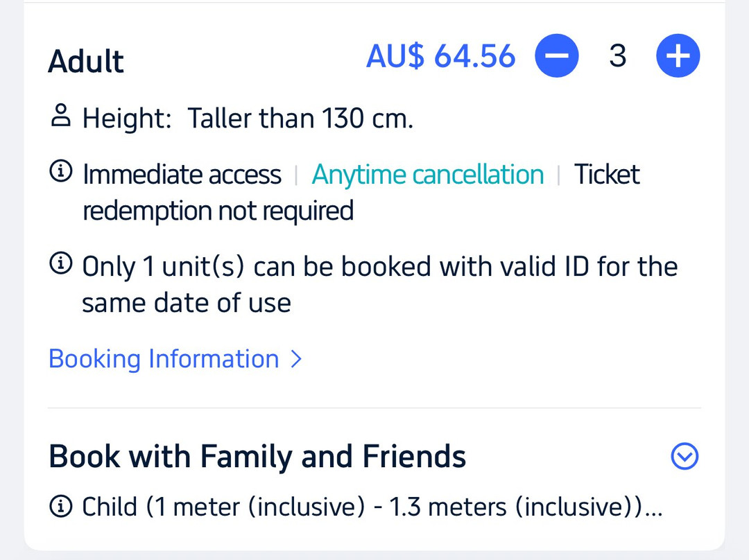Tap the Child height range description

pos(372,507)
